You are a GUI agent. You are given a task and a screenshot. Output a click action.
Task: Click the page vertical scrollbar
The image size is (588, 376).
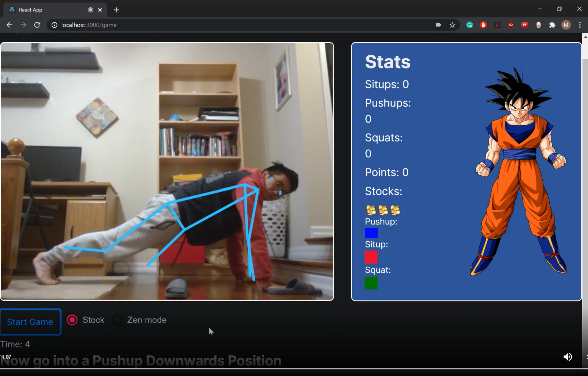[585, 200]
